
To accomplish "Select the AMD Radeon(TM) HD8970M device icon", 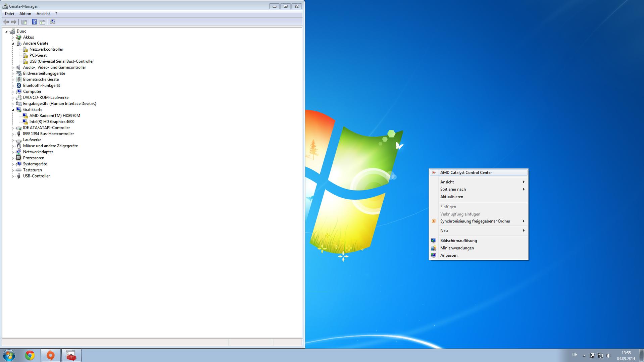I will (25, 116).
